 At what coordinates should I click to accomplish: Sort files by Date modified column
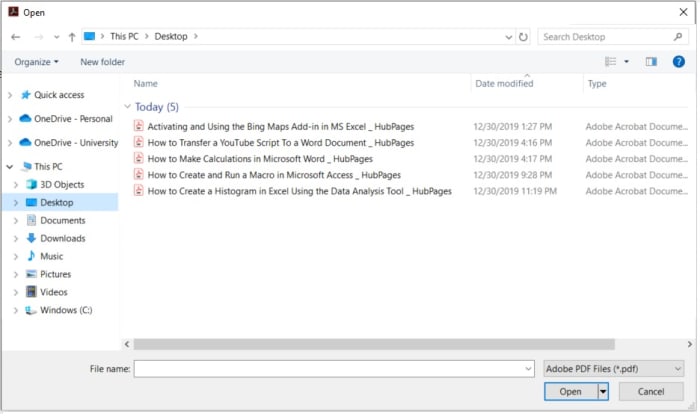click(x=504, y=83)
